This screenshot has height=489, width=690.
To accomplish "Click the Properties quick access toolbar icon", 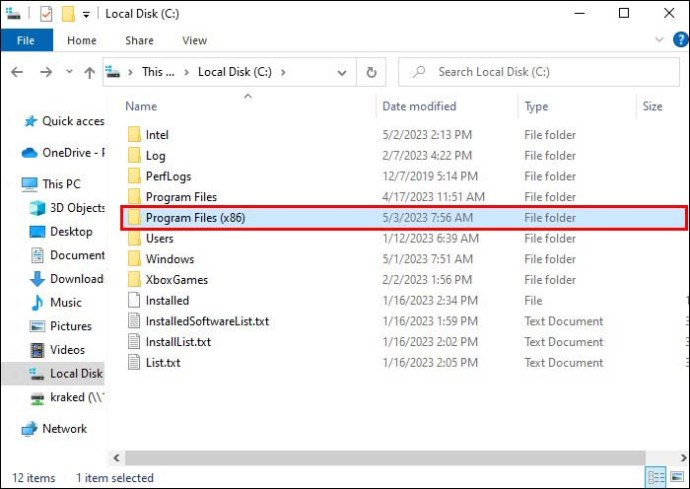I will pyautogui.click(x=45, y=14).
